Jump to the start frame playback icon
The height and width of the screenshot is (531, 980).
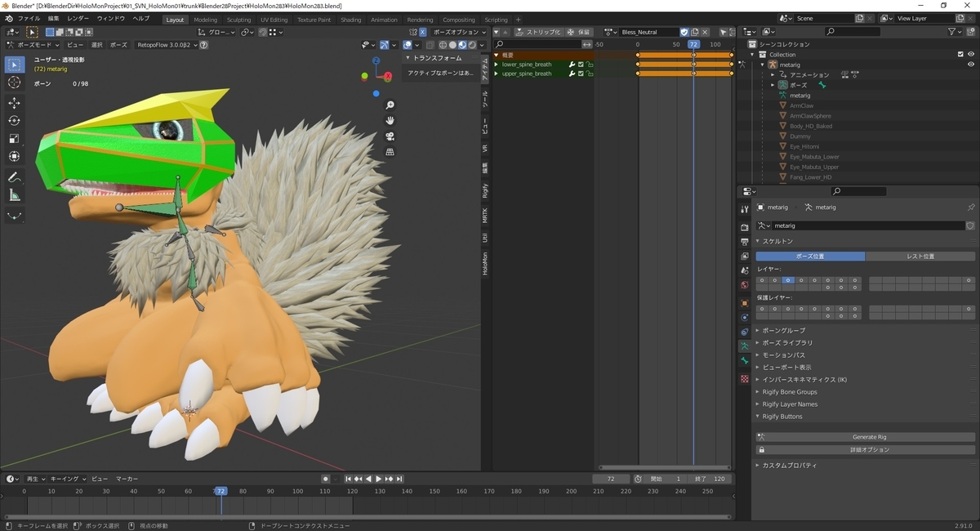tap(348, 479)
